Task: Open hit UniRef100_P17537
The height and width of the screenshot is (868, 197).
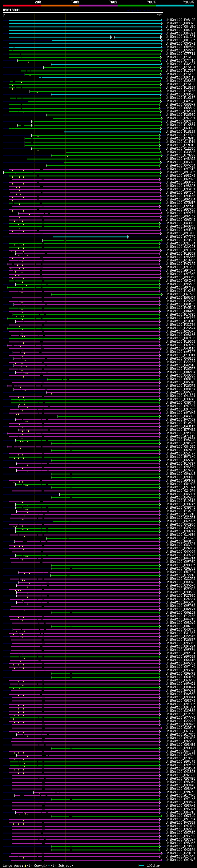Action: 180,71
